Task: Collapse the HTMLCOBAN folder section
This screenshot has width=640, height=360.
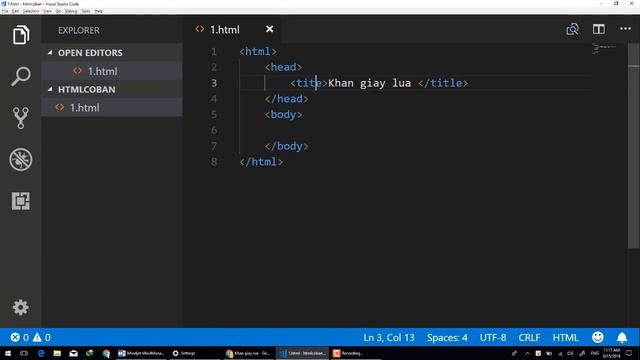Action: coord(111,89)
